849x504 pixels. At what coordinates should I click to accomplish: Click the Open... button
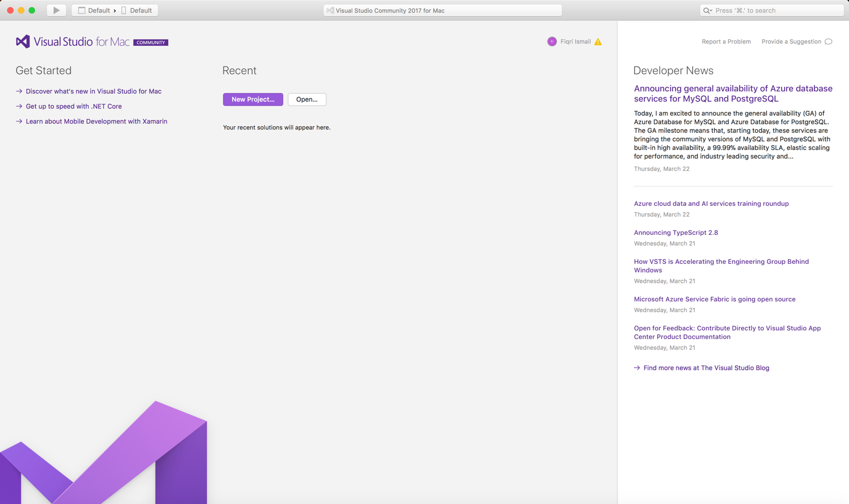[x=307, y=99]
